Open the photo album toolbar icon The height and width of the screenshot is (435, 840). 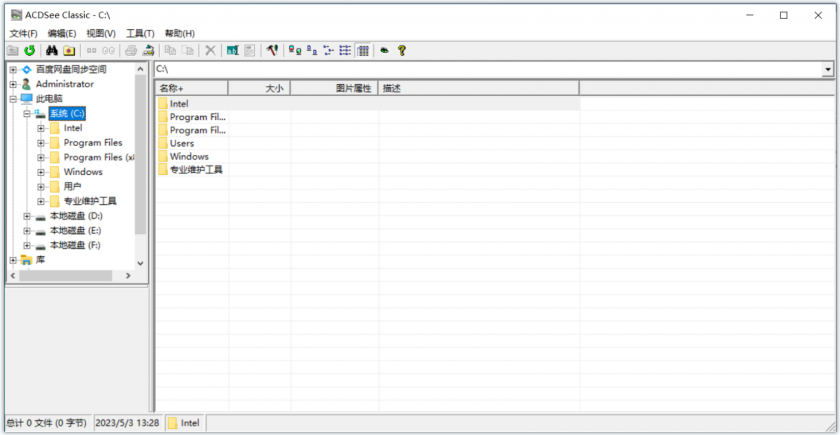coord(69,51)
